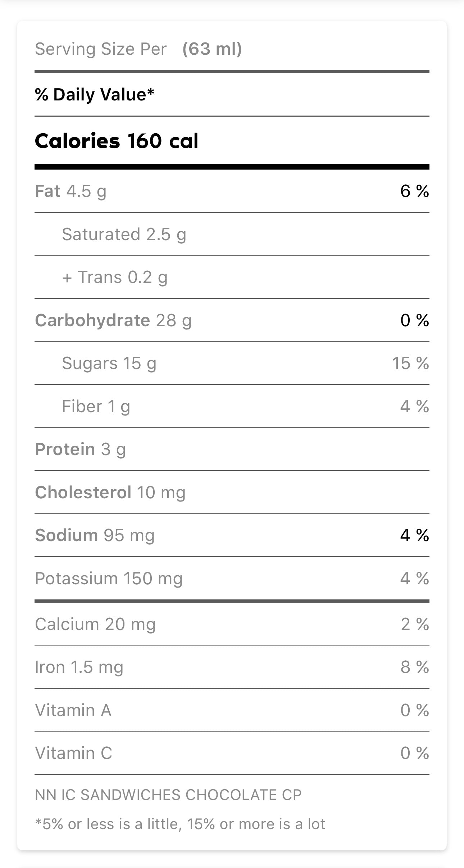Tap the Calories 160 cal line
This screenshot has width=464, height=868.
click(117, 141)
